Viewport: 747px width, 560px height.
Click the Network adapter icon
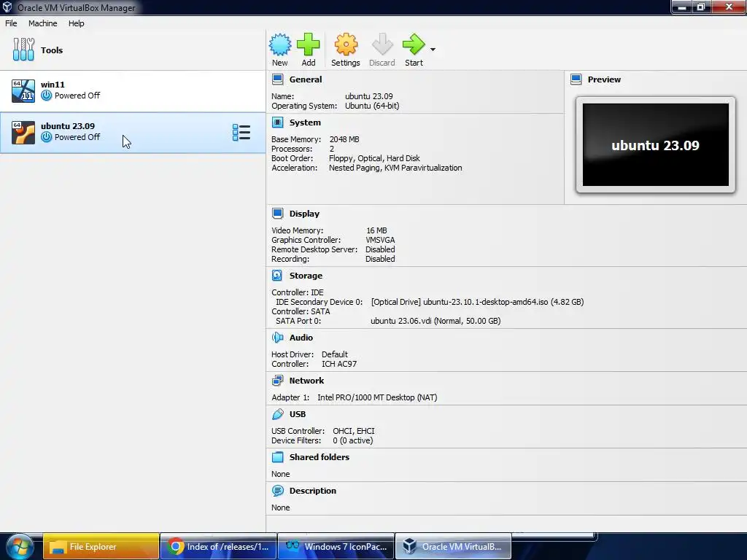point(277,381)
